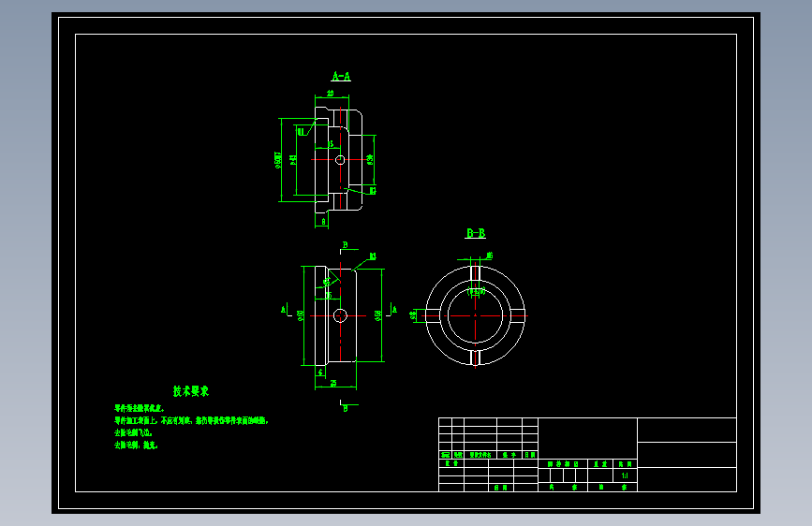Select the technical note line 去除毛刺飞边
Image resolution: width=812 pixels, height=526 pixels.
click(133, 432)
